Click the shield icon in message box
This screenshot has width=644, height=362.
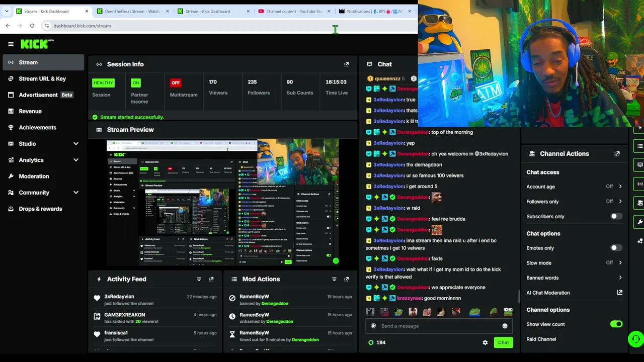tap(373, 326)
